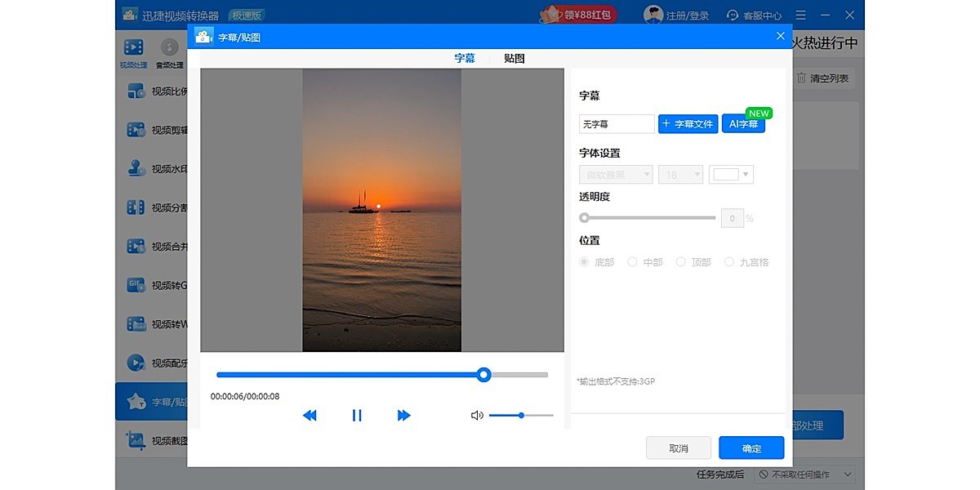This screenshot has width=980, height=490.
Task: Confirm the dialog with 确定
Action: coord(751,448)
